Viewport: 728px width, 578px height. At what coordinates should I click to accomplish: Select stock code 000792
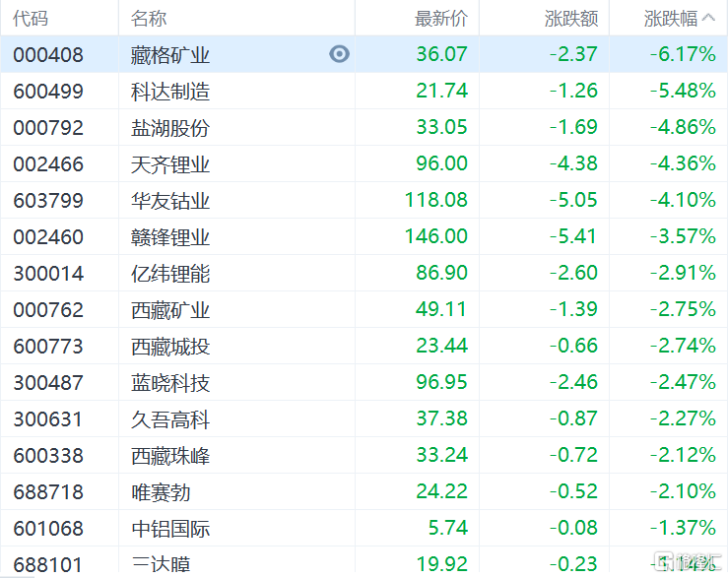48,128
